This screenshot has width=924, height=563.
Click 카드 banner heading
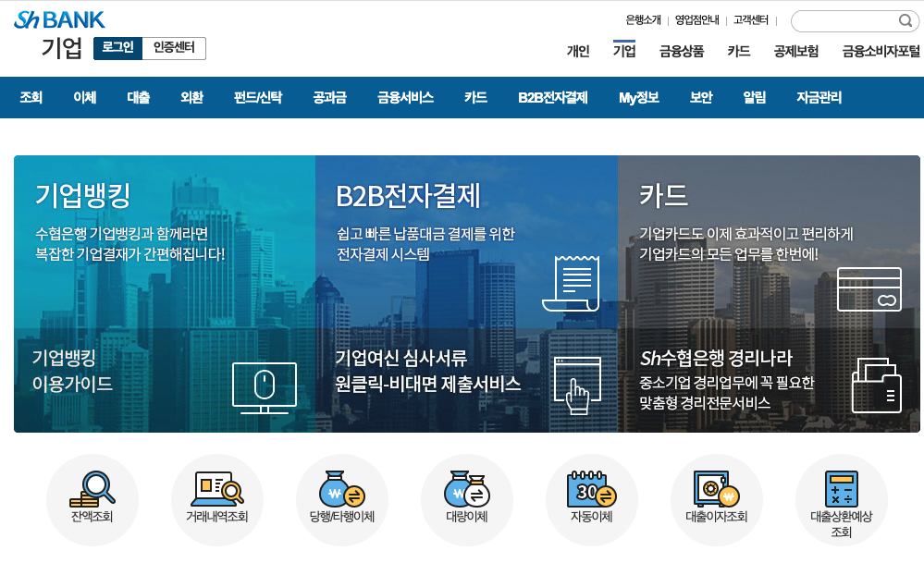(663, 195)
